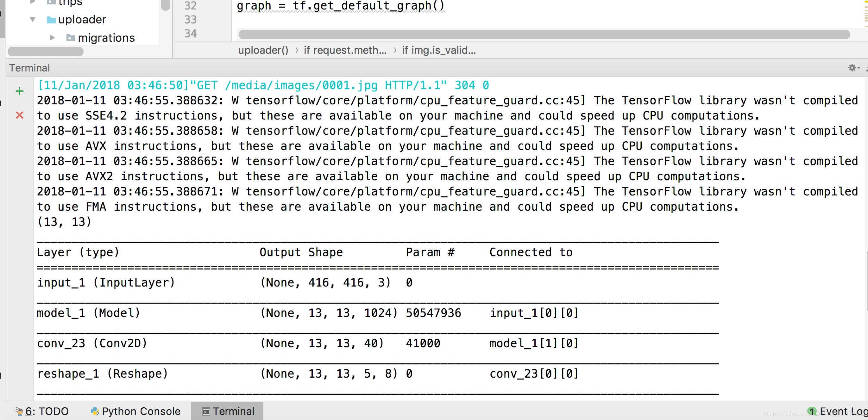Click the 'Connected to' column header
The image size is (868, 420).
tap(531, 252)
